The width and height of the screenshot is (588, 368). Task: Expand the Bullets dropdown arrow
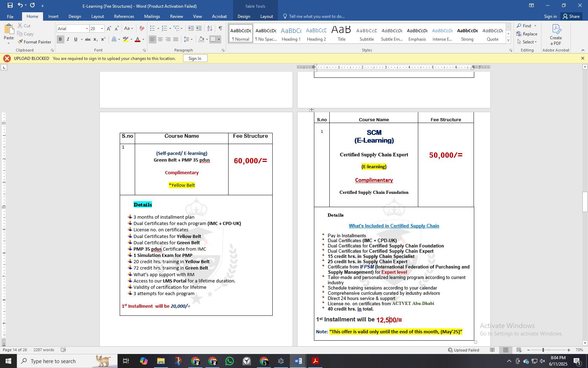[x=158, y=28]
